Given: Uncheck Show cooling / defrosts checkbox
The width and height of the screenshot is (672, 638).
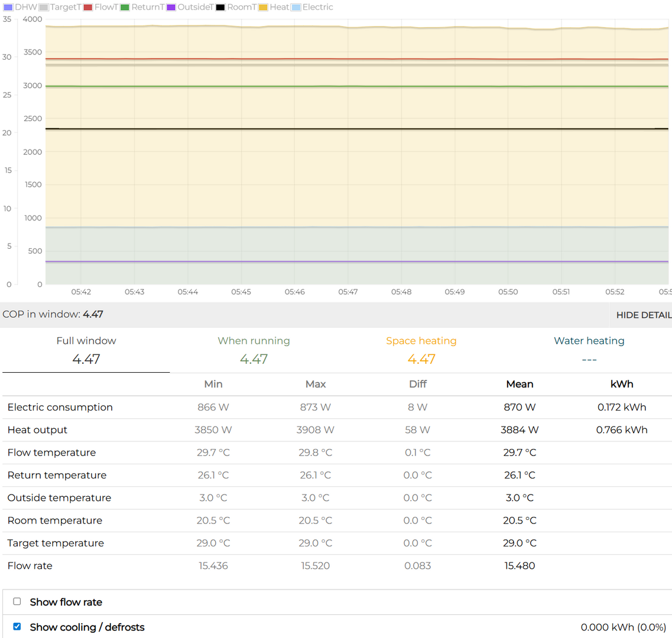Looking at the screenshot, I should [x=17, y=626].
